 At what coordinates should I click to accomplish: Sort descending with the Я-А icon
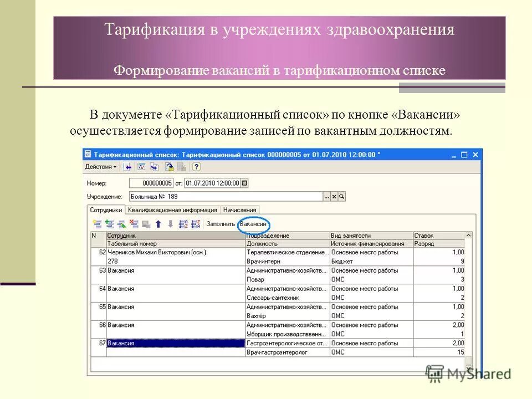[x=195, y=224]
